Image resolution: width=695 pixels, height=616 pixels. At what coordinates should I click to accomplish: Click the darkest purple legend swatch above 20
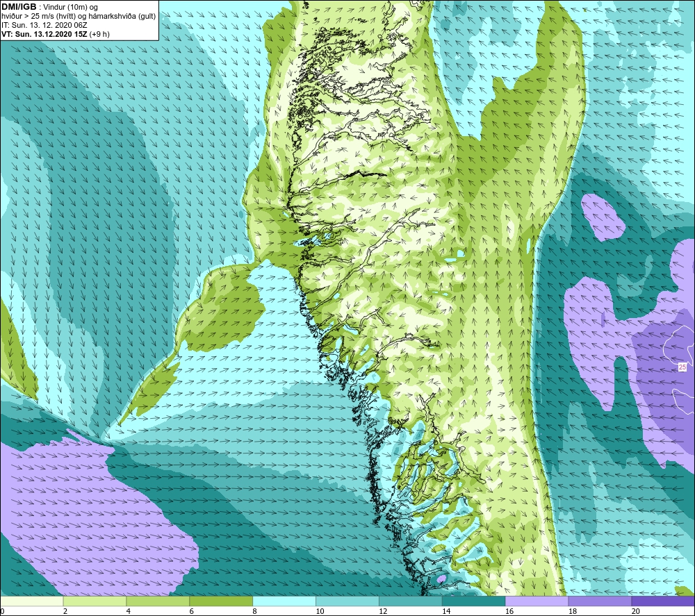click(663, 601)
